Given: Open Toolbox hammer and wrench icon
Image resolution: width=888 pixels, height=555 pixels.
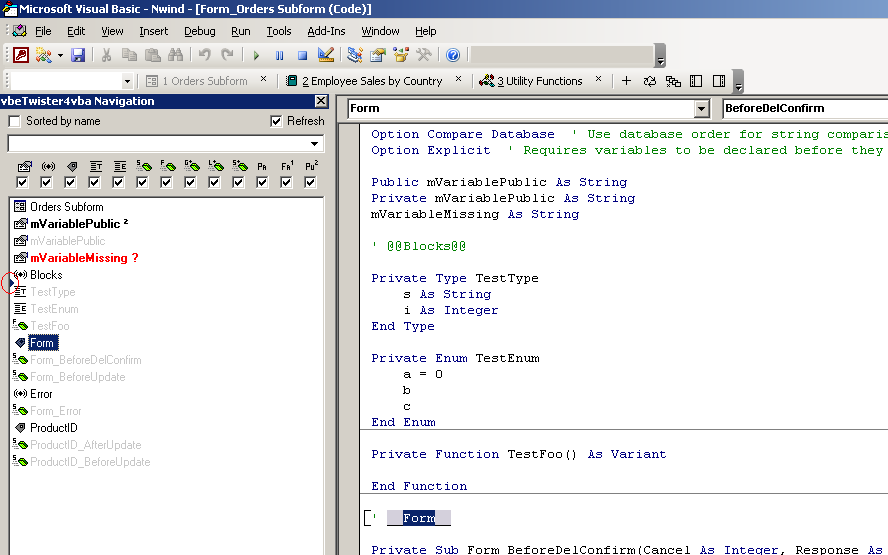Looking at the screenshot, I should [x=424, y=55].
